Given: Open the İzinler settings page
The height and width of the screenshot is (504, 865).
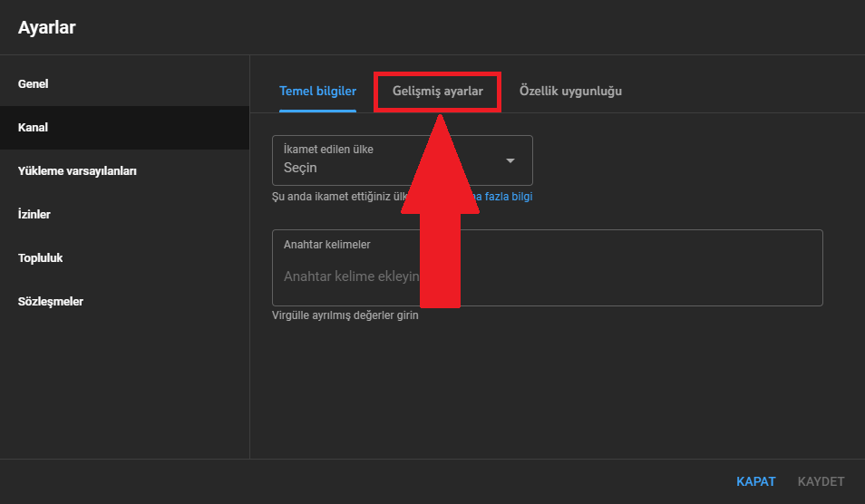Looking at the screenshot, I should 34,215.
